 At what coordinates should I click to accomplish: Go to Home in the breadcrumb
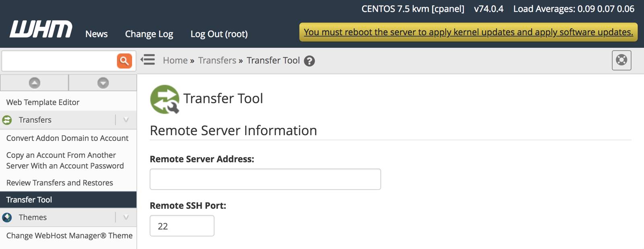click(x=175, y=60)
